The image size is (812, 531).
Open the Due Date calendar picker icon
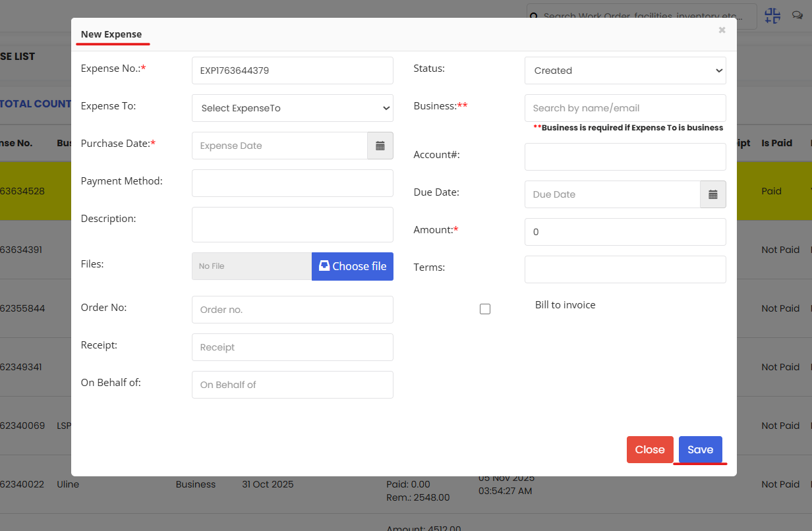click(x=713, y=194)
